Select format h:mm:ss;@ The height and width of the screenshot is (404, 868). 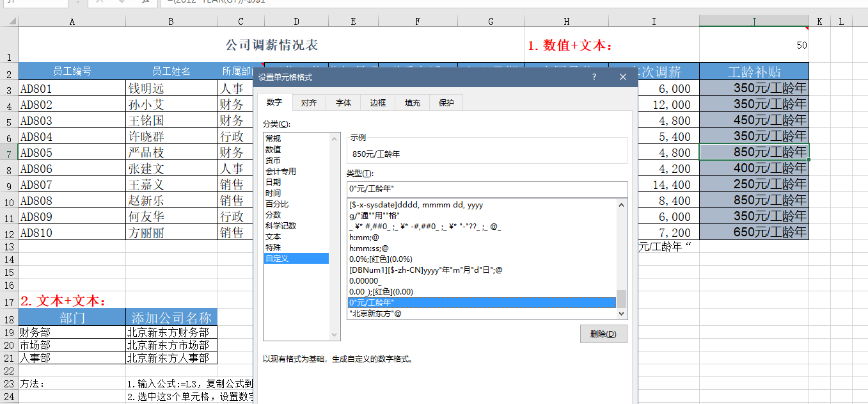(482, 248)
